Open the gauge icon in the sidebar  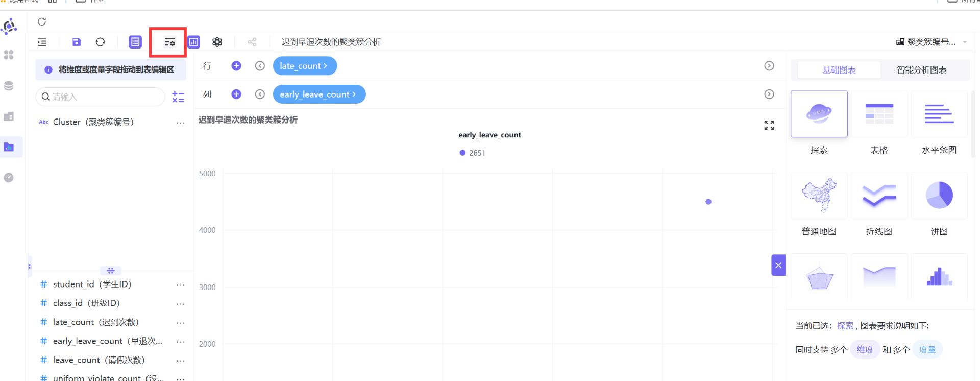click(x=9, y=178)
